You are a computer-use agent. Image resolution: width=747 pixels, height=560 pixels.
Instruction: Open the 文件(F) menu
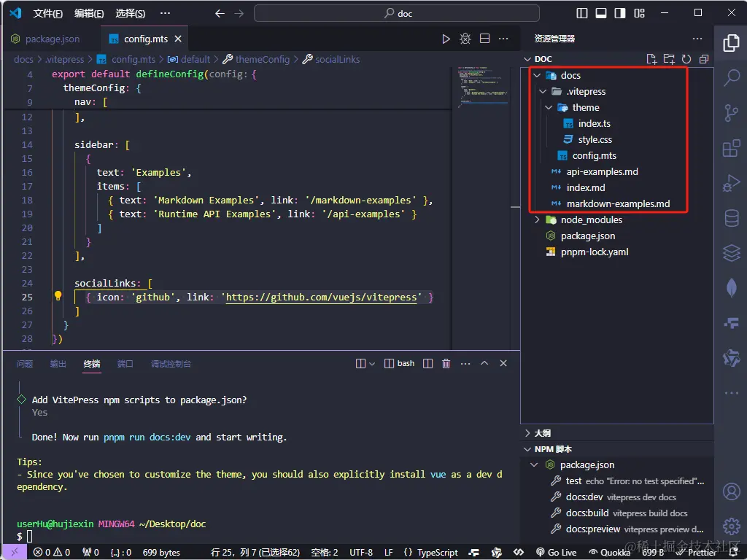click(47, 13)
